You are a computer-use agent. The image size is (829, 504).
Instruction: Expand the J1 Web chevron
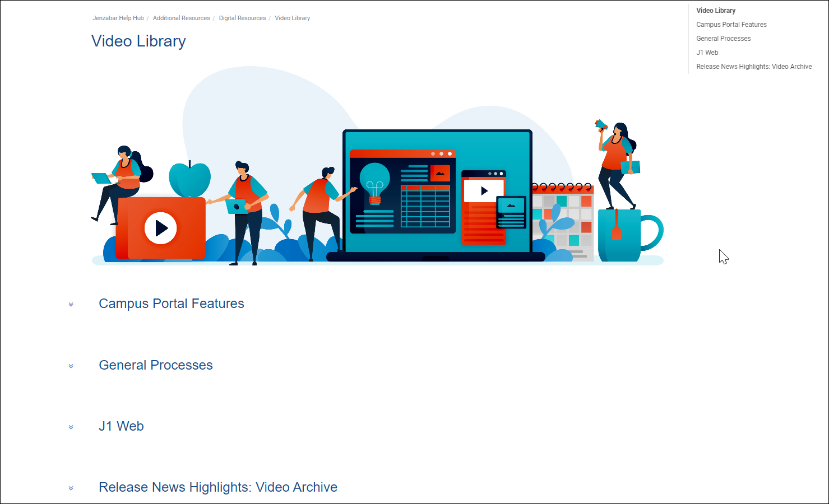coord(71,427)
